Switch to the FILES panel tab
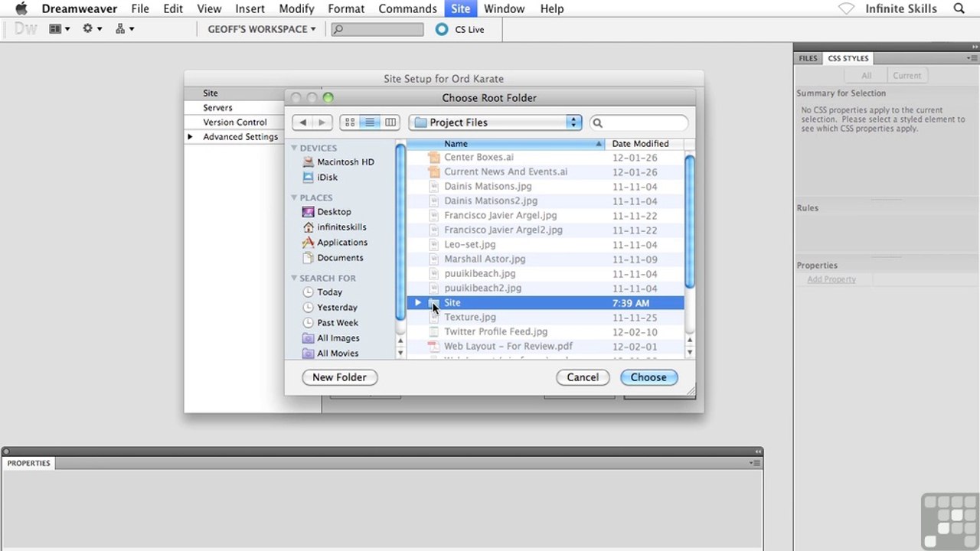Image resolution: width=980 pixels, height=551 pixels. 808,58
